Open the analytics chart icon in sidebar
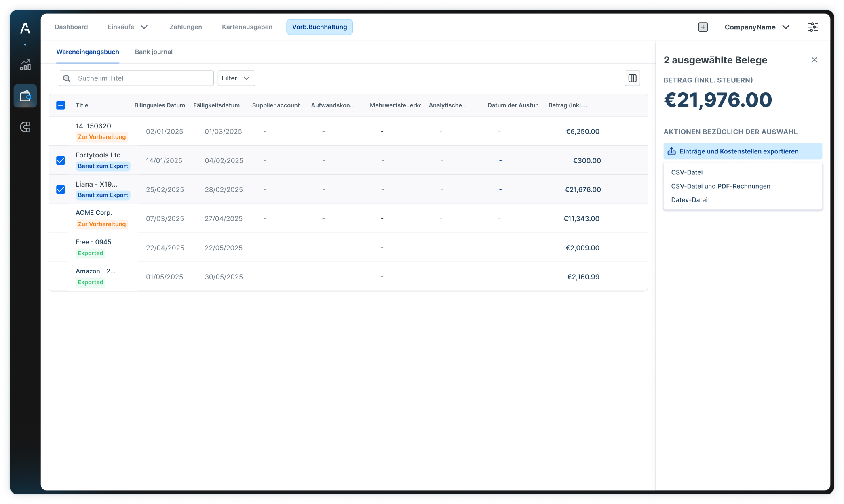This screenshot has height=504, width=844. pyautogui.click(x=25, y=65)
